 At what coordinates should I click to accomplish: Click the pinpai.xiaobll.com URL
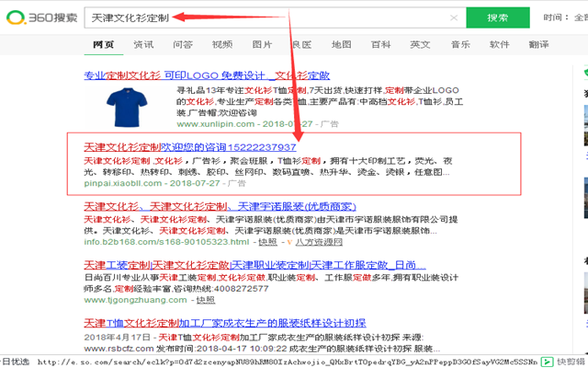123,183
